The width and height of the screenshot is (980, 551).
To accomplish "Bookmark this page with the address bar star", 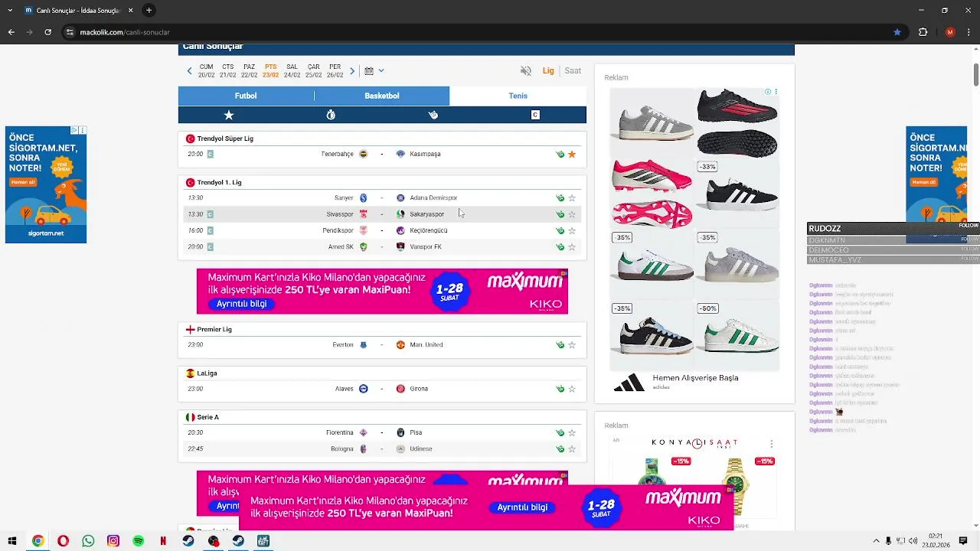I will click(897, 32).
